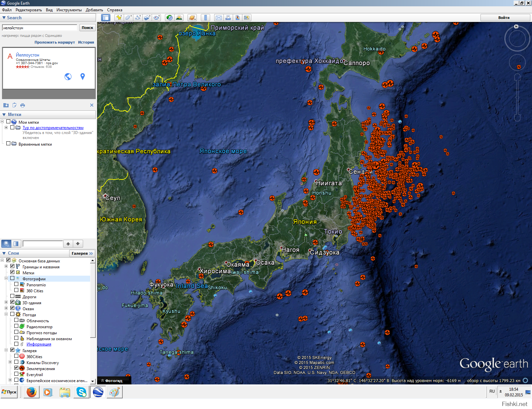Screen dimensions: 532x409
Task: Move item down with the down arrow button
Action: 78,244
